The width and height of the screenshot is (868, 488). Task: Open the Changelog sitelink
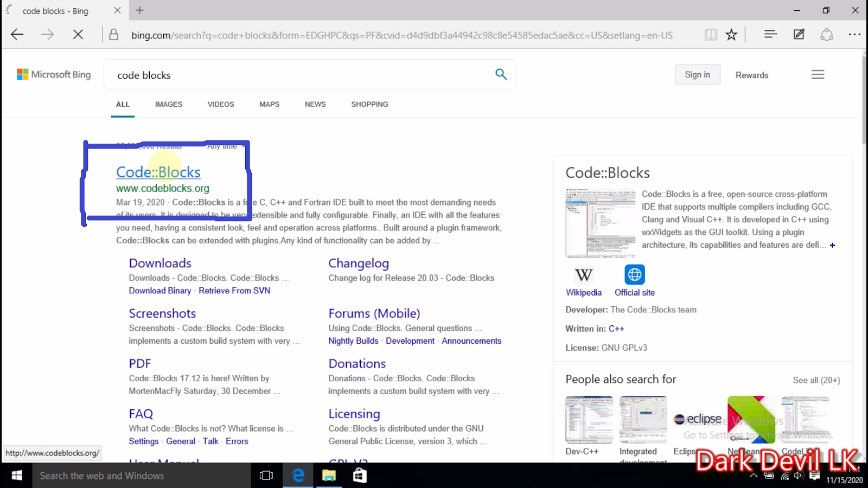tap(359, 263)
